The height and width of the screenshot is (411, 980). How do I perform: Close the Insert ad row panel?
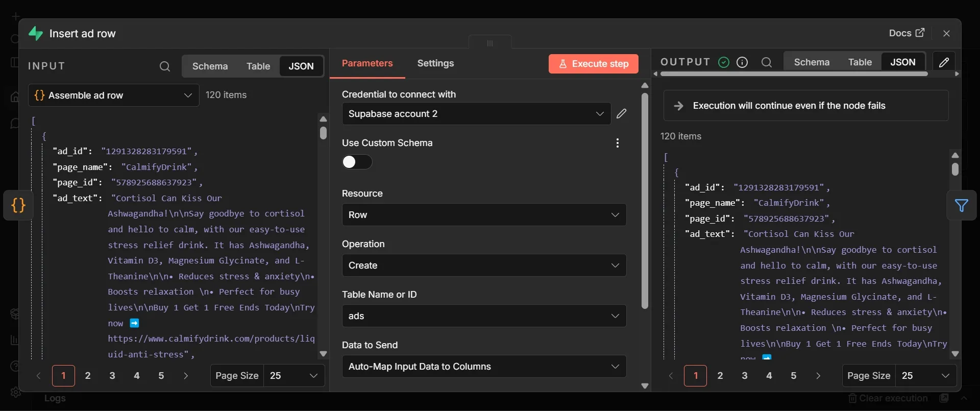point(947,33)
